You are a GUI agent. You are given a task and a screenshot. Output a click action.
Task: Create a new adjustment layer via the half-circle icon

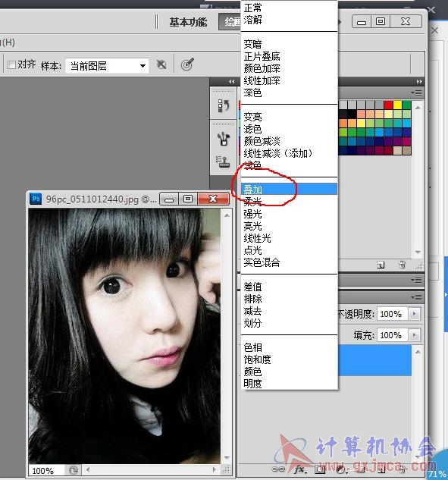pos(341,469)
